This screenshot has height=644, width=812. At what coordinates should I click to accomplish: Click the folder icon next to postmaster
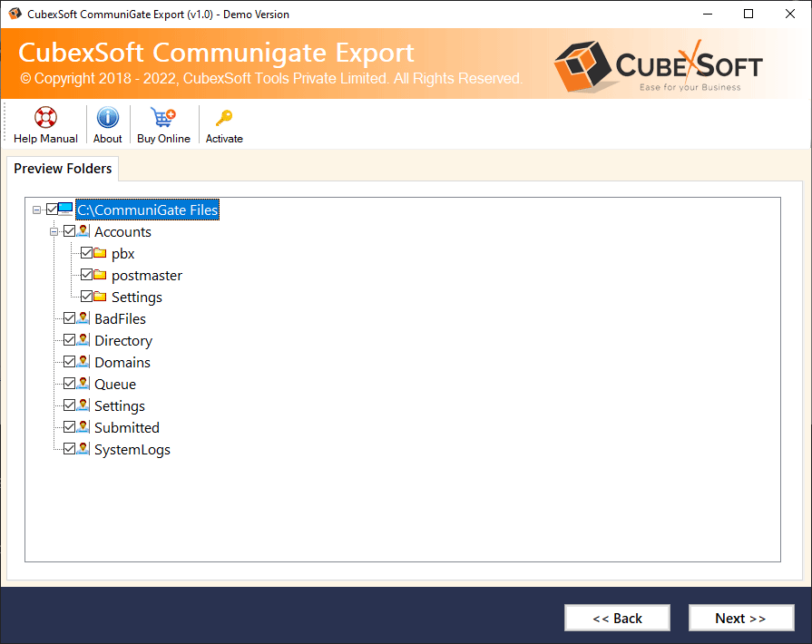coord(100,275)
